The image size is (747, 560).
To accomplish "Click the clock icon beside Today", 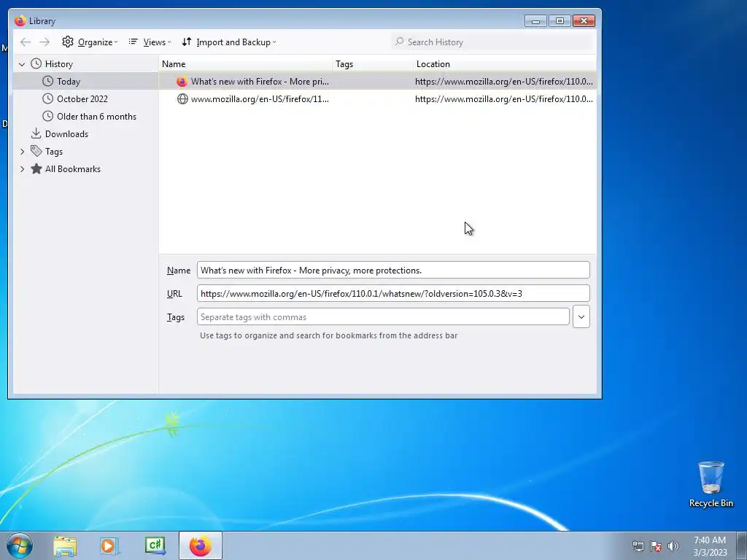I will pos(47,82).
